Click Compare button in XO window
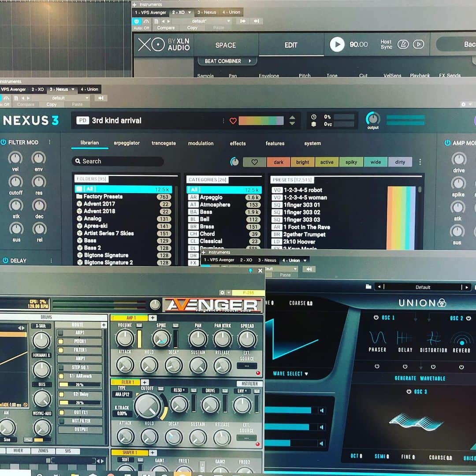Screen dimensions: 476x476 [165, 28]
